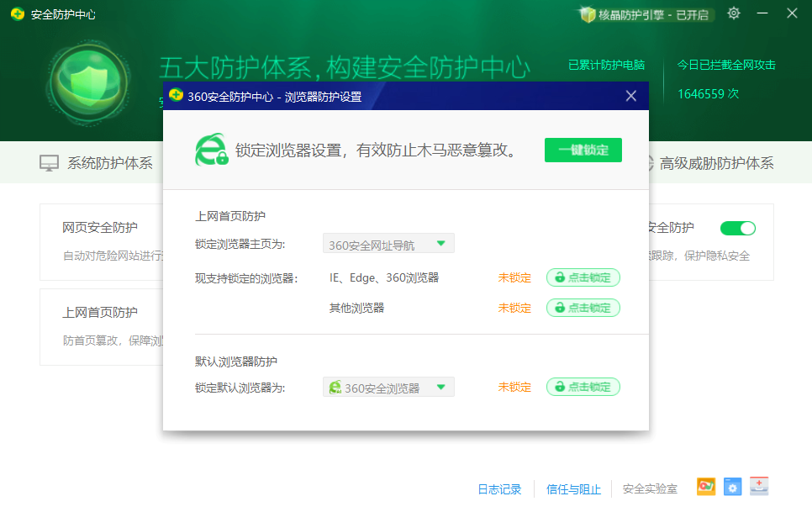The height and width of the screenshot is (512, 812).
Task: Click the 核晶防护引擎 status badge
Action: click(x=646, y=14)
